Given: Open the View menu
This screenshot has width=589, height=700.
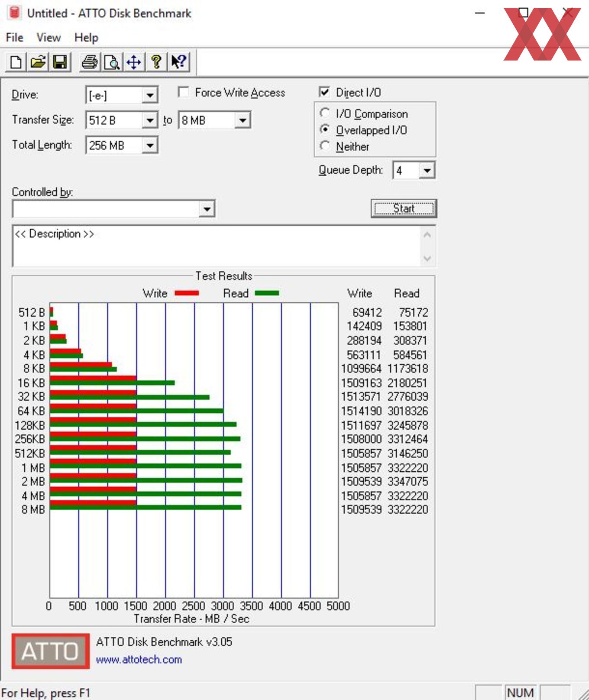Looking at the screenshot, I should pos(49,38).
